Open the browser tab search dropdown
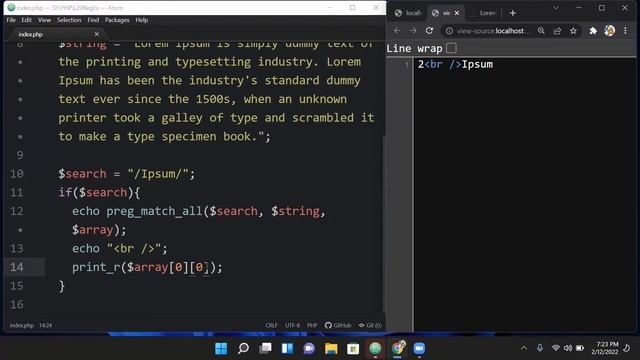Screen dimensions: 640x360 (x=556, y=8)
